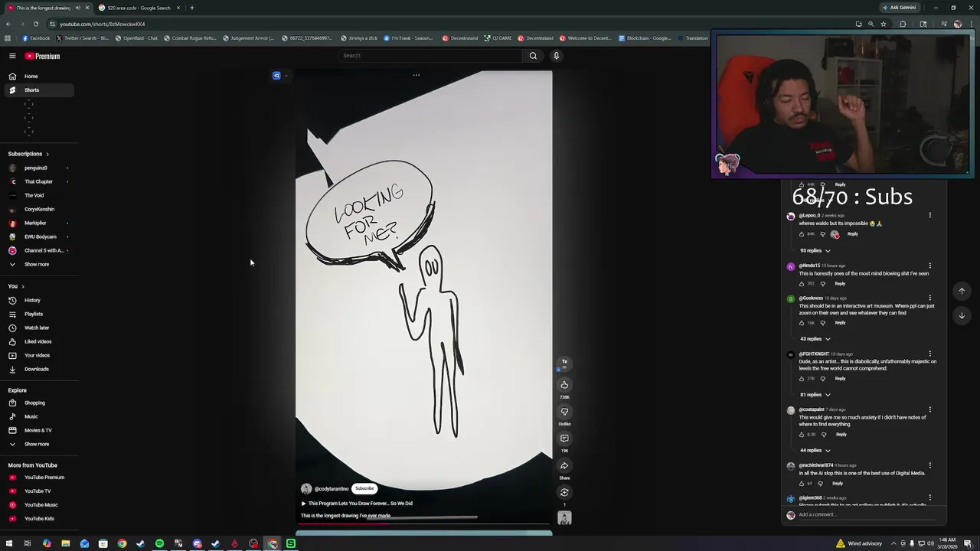Image resolution: width=980 pixels, height=551 pixels.
Task: Open YouTube Kids in the sidebar
Action: coord(37,519)
